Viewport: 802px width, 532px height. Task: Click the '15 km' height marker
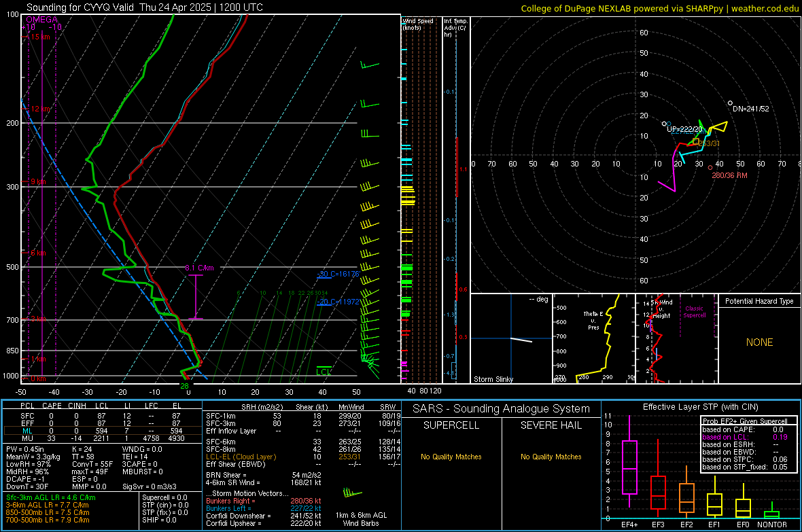pos(40,37)
